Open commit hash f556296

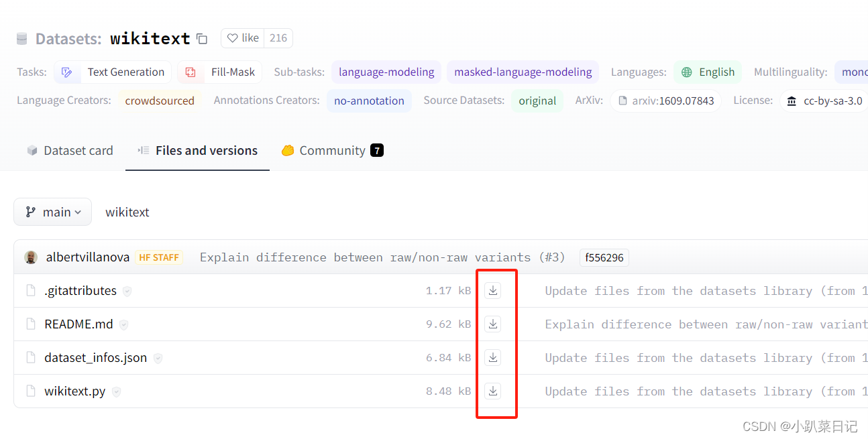pyautogui.click(x=604, y=257)
